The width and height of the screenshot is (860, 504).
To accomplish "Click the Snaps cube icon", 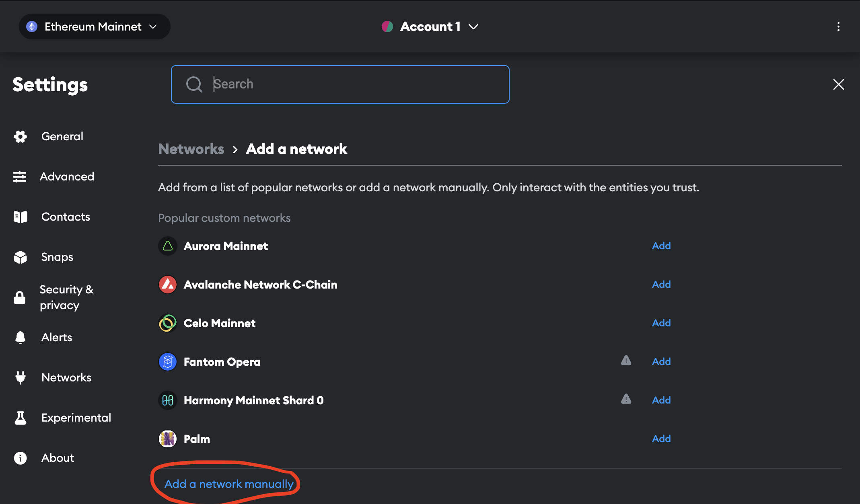I will (20, 257).
